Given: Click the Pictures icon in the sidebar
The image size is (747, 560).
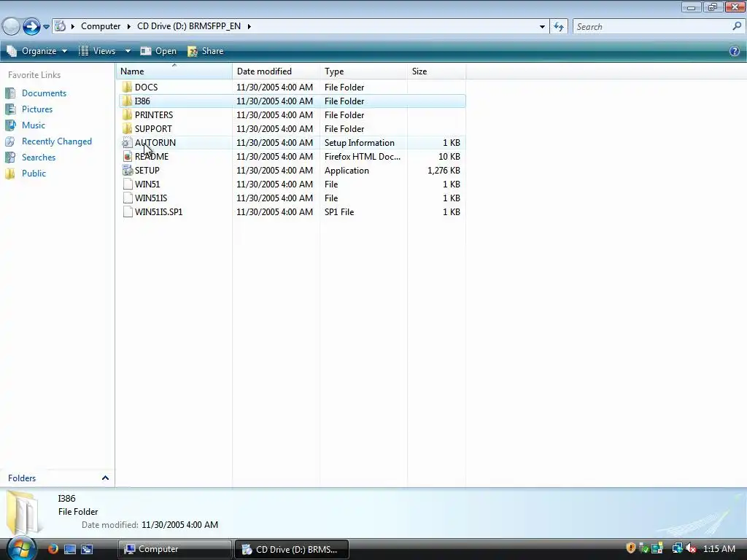Looking at the screenshot, I should 10,109.
